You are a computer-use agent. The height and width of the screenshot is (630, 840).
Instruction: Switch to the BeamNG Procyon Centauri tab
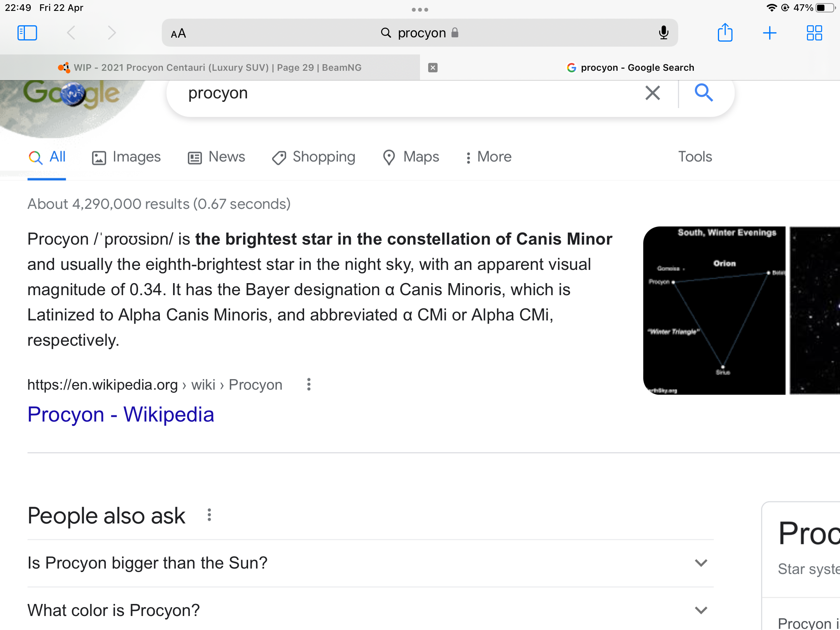tap(210, 68)
